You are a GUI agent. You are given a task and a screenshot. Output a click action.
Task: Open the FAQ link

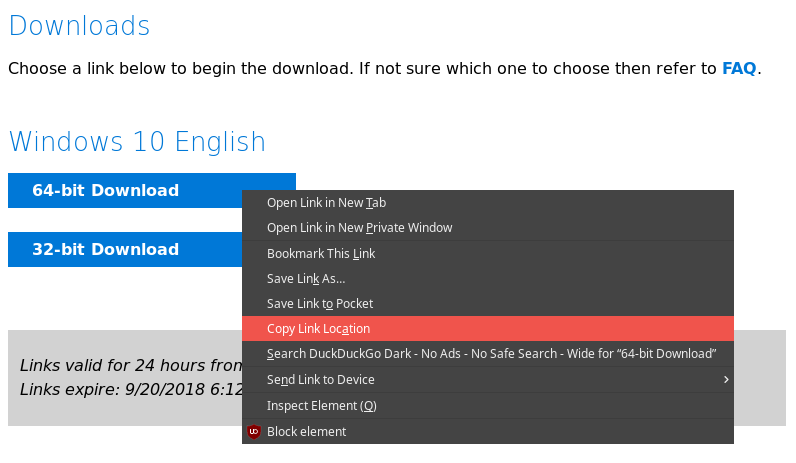[x=739, y=69]
